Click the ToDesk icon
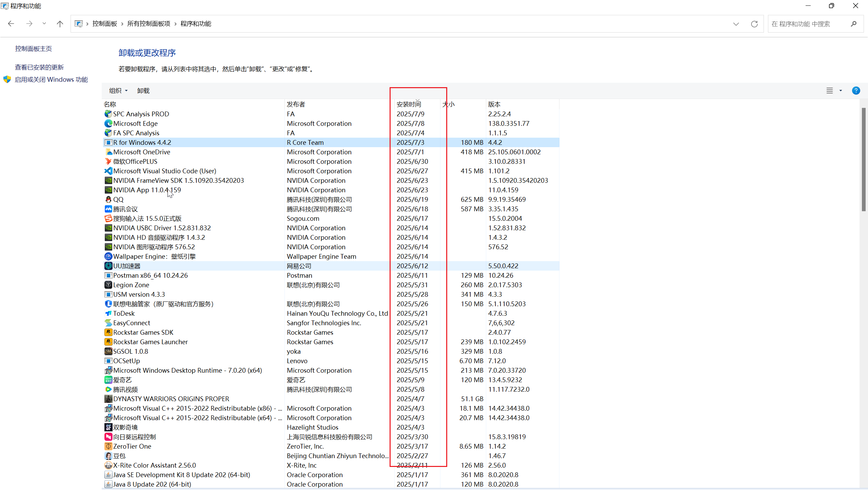Screen dimensions: 868x490 point(108,313)
